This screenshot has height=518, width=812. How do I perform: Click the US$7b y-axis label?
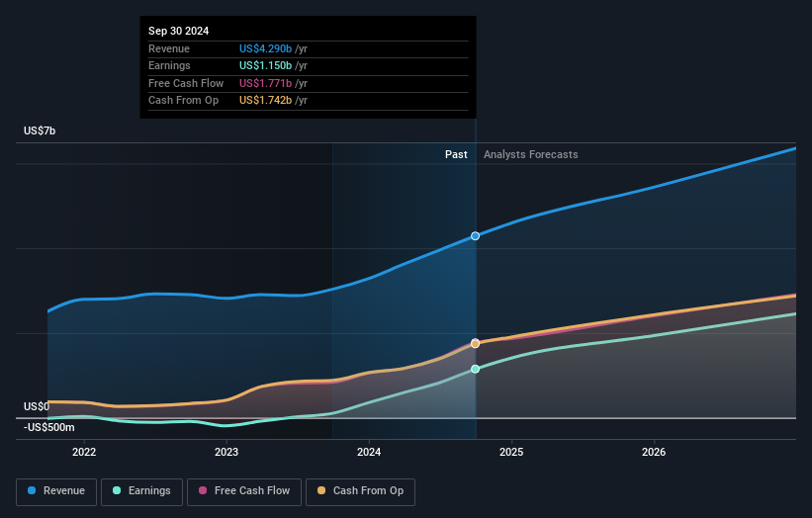[x=40, y=130]
